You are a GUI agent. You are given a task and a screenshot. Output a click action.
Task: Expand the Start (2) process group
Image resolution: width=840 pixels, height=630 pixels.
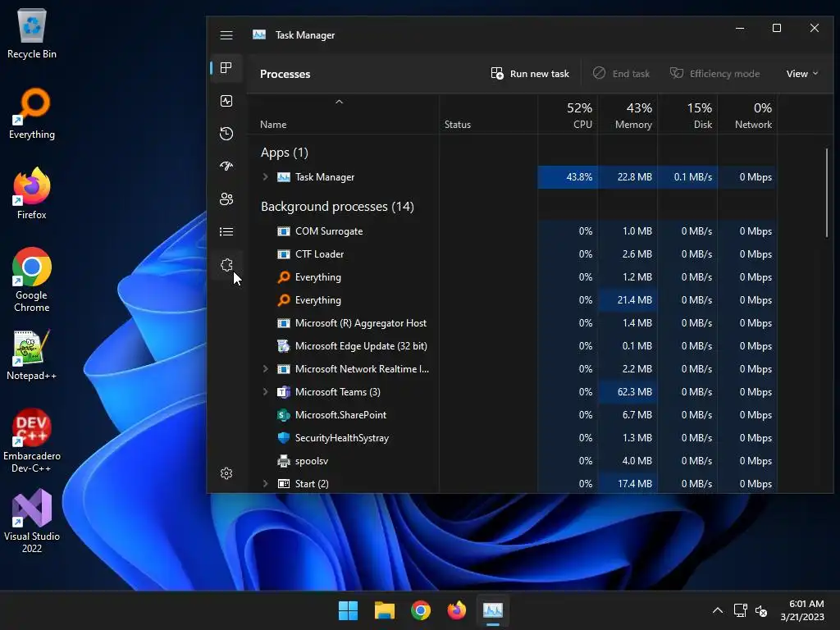pyautogui.click(x=265, y=484)
